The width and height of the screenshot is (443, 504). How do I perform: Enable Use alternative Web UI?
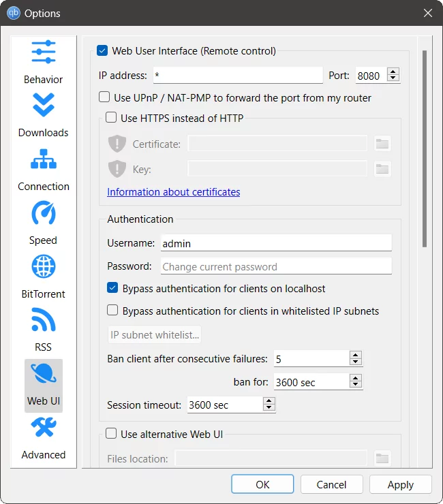(x=111, y=433)
